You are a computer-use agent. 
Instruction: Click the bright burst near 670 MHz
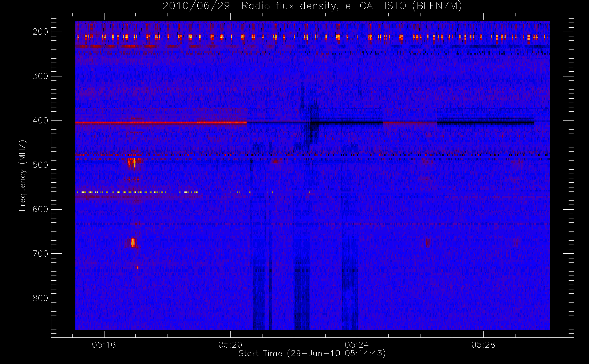[133, 242]
